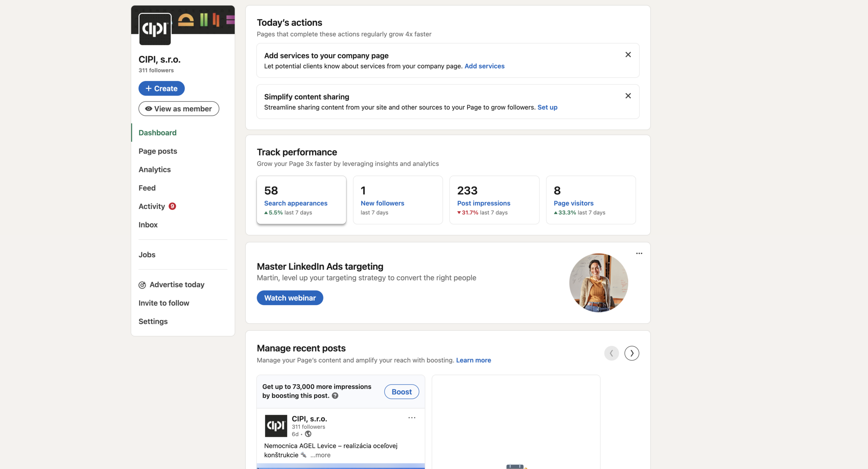
Task: Click the Add services link
Action: point(485,66)
